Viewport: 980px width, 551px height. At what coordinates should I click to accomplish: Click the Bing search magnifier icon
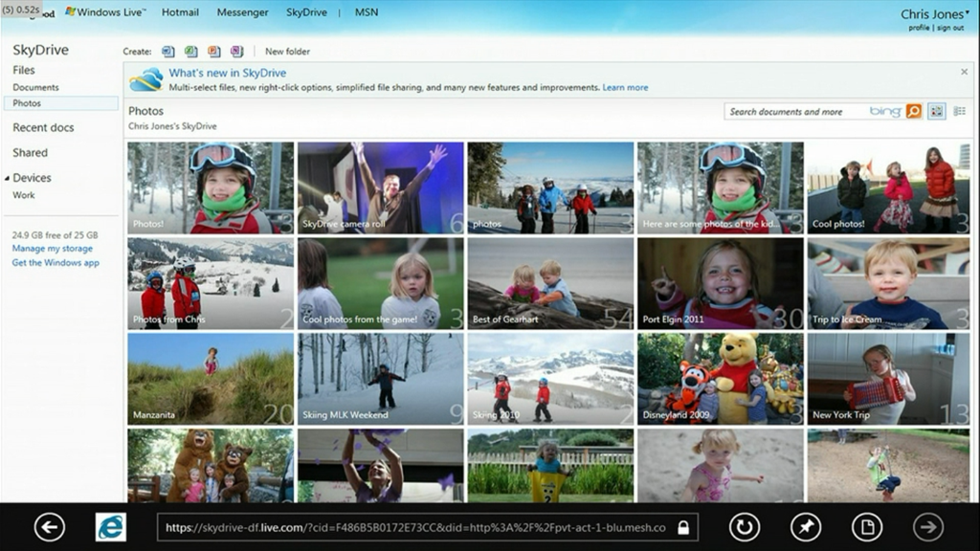click(x=914, y=111)
